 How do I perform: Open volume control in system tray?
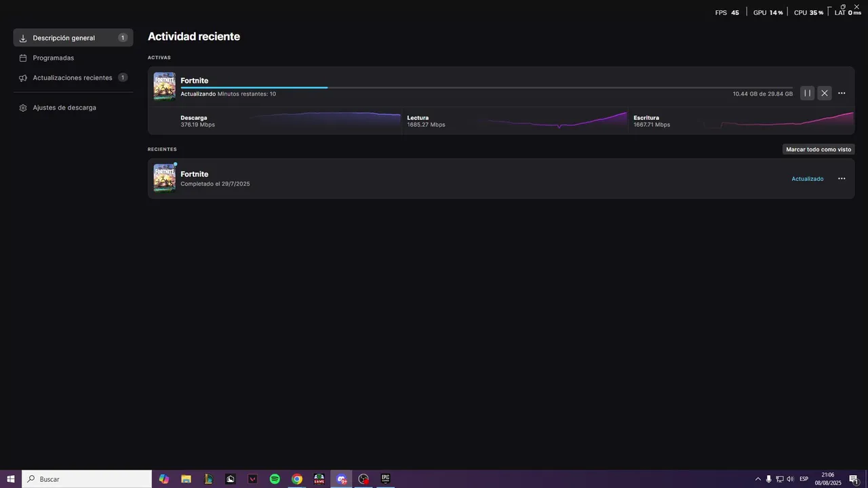pyautogui.click(x=790, y=479)
